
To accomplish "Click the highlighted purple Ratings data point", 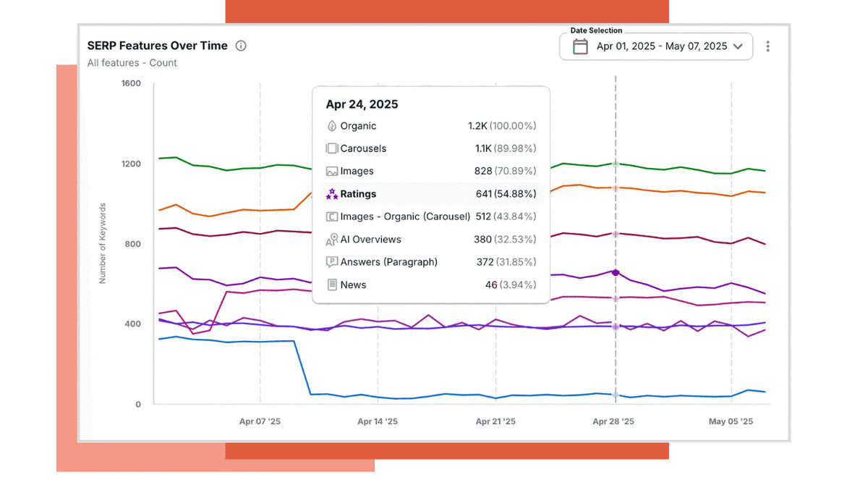I will click(616, 272).
